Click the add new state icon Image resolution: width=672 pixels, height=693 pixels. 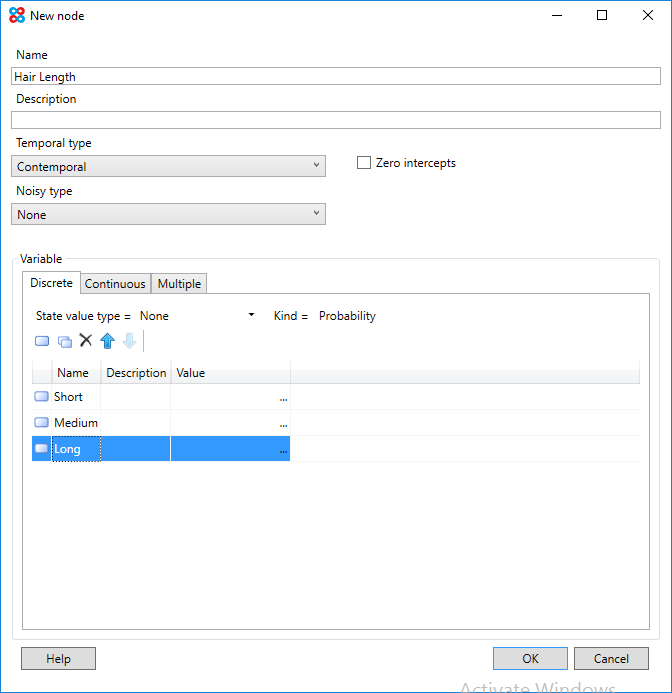pyautogui.click(x=42, y=341)
